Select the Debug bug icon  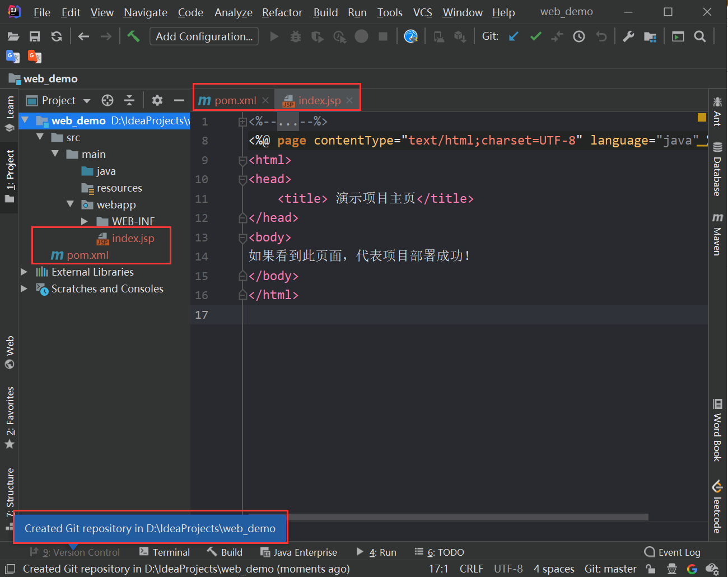(x=296, y=36)
